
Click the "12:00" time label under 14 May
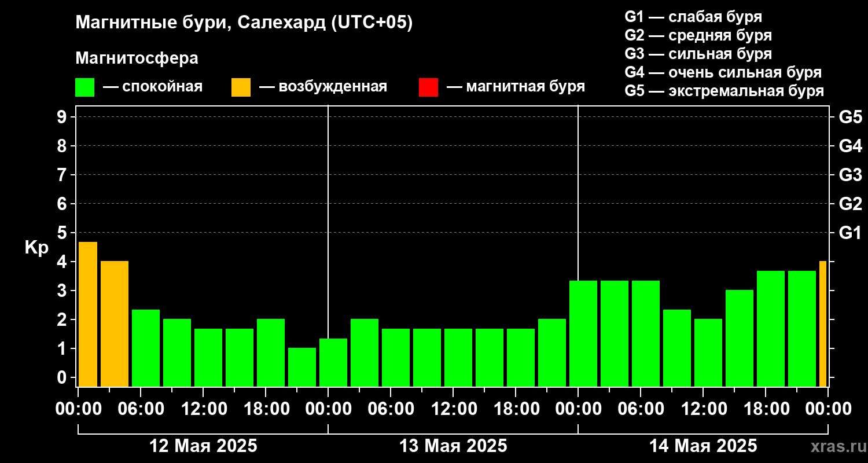coord(703,409)
